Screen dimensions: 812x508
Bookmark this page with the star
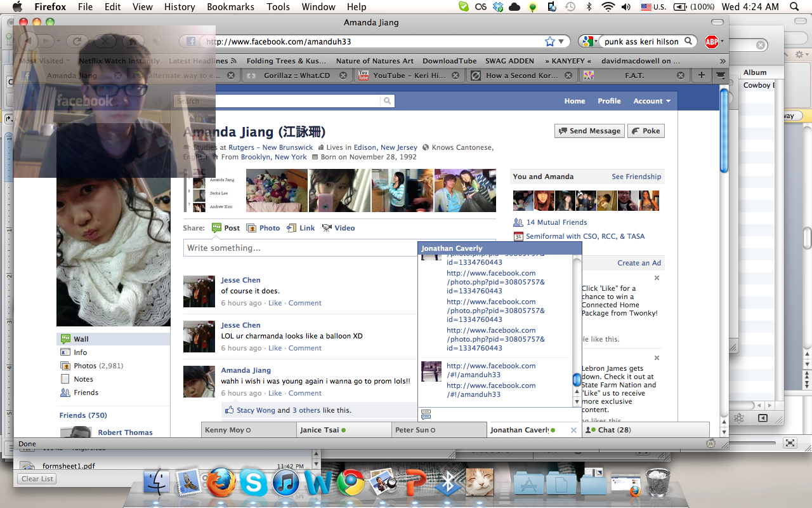[x=549, y=41]
